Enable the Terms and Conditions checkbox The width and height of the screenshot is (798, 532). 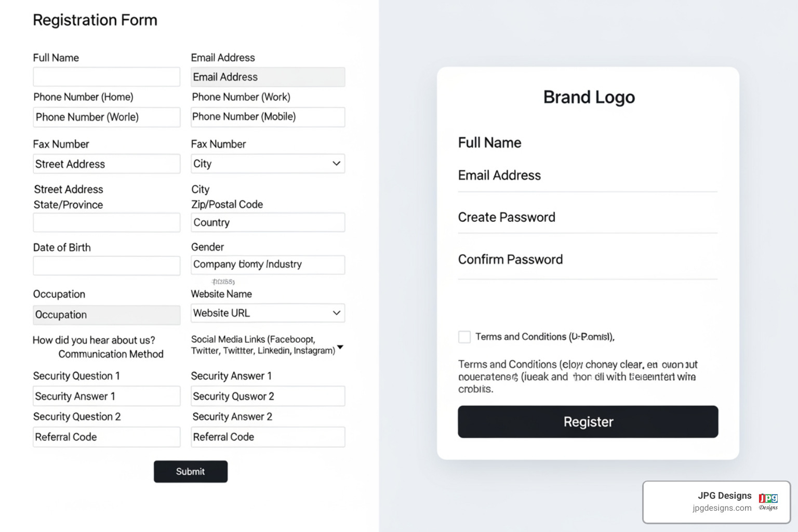(464, 337)
